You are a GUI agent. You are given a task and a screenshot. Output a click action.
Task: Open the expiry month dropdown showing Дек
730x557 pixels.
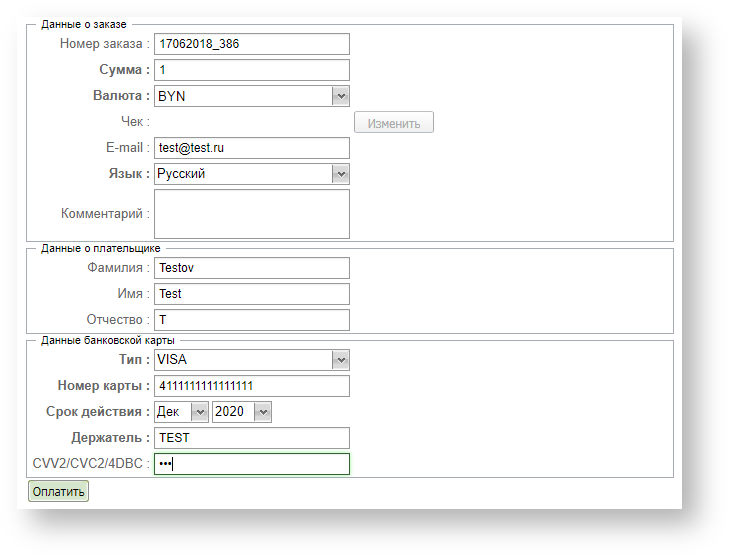pos(181,412)
